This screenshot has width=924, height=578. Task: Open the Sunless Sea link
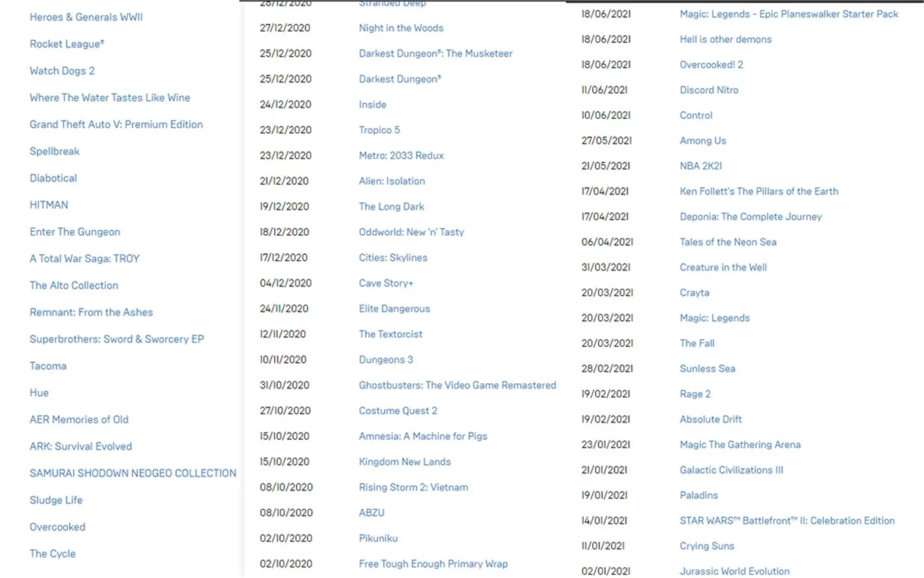point(708,369)
